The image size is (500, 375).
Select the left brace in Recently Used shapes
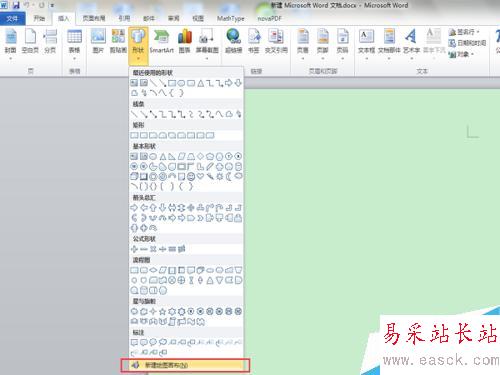point(172,93)
